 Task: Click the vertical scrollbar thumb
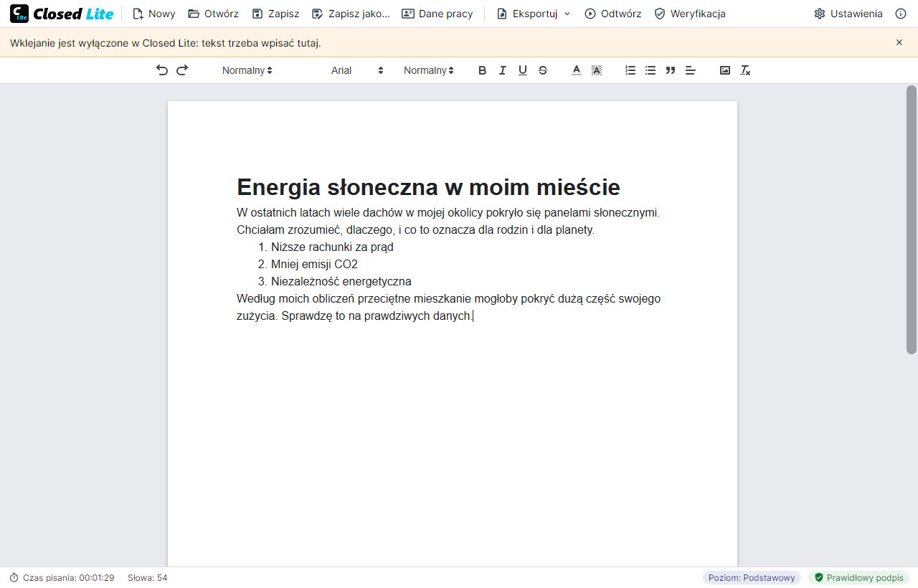(912, 219)
